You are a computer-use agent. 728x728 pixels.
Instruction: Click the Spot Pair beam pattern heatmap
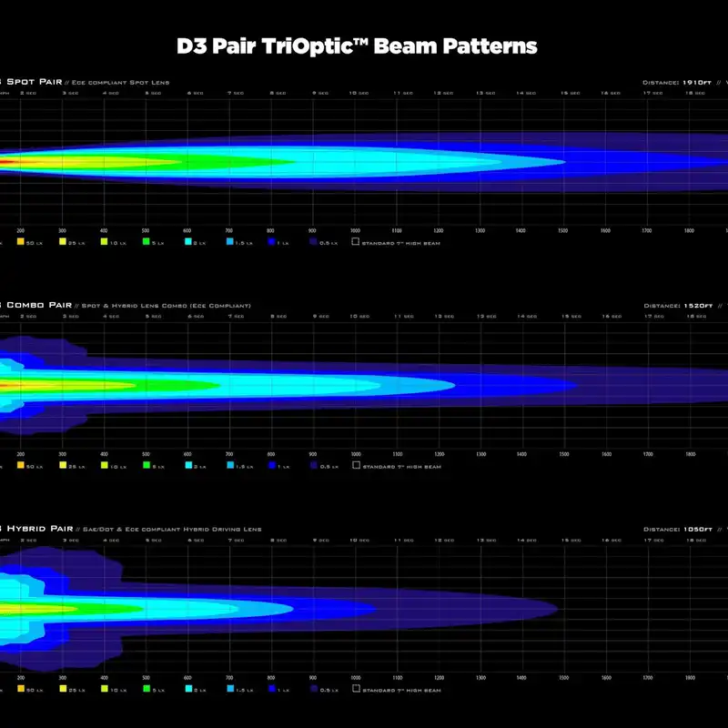(364, 162)
